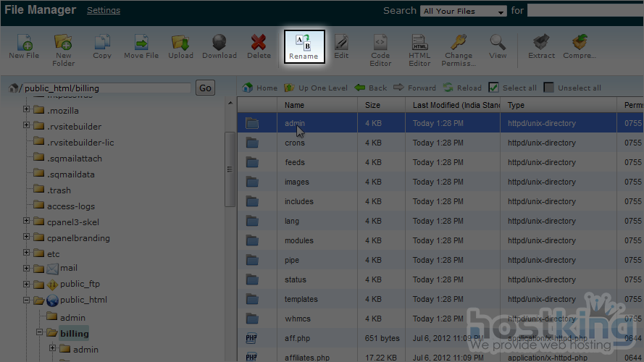Sort files by Name column header

pos(294,105)
